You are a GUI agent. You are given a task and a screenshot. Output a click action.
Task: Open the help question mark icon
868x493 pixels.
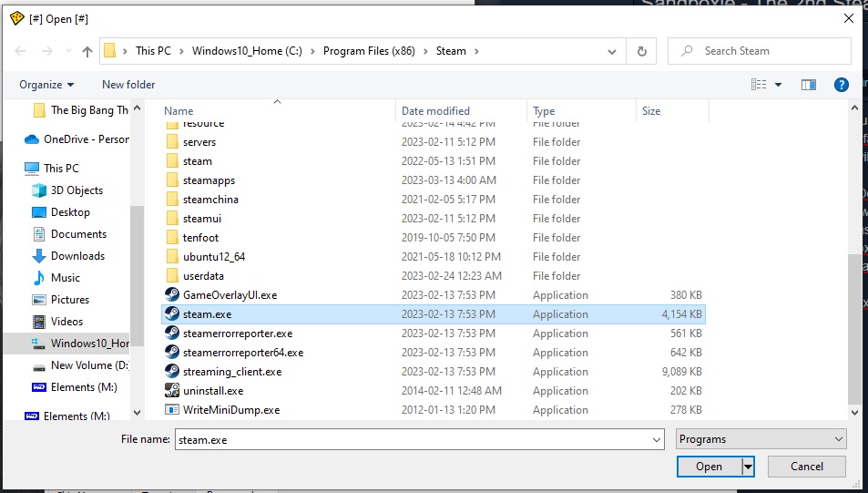842,85
